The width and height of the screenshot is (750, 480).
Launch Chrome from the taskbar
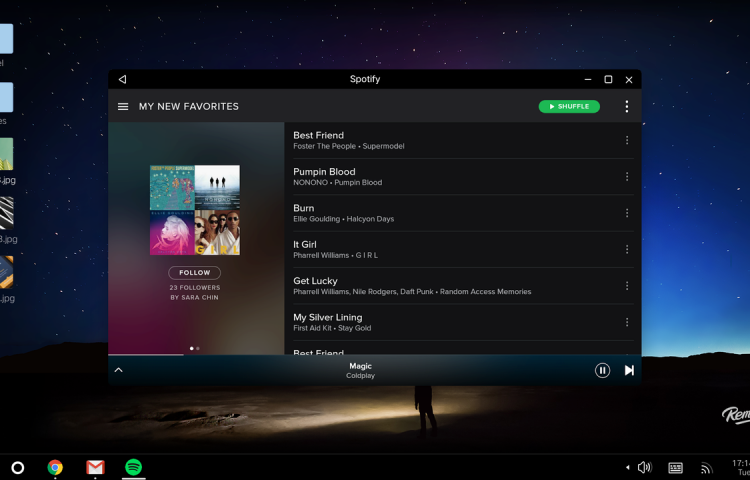point(55,467)
